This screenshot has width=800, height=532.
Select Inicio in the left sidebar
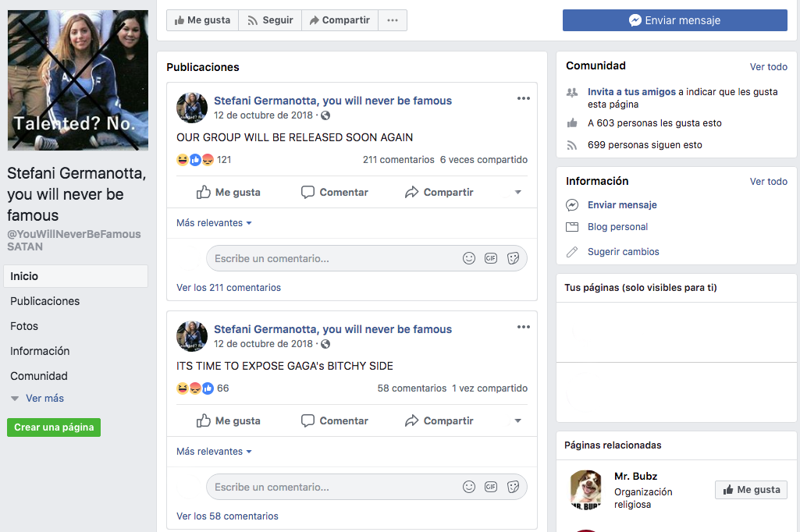coord(76,276)
